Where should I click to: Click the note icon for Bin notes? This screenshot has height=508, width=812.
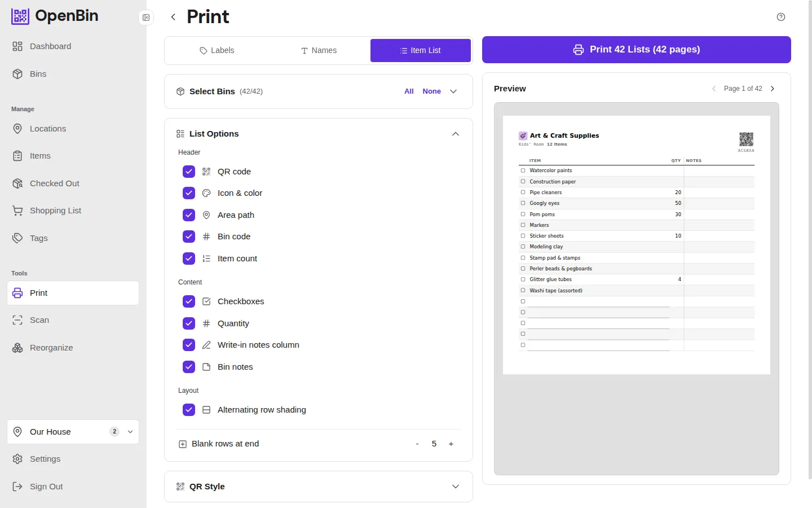206,367
